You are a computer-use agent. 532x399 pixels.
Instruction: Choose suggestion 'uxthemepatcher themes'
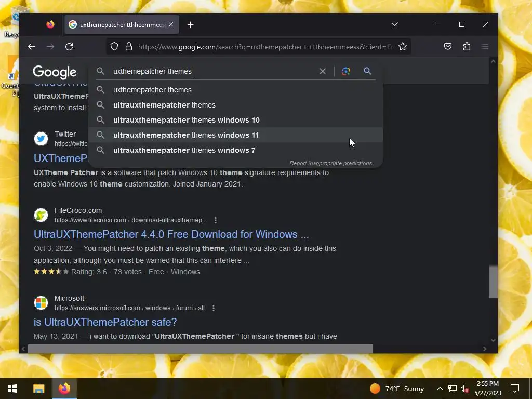coord(235,90)
